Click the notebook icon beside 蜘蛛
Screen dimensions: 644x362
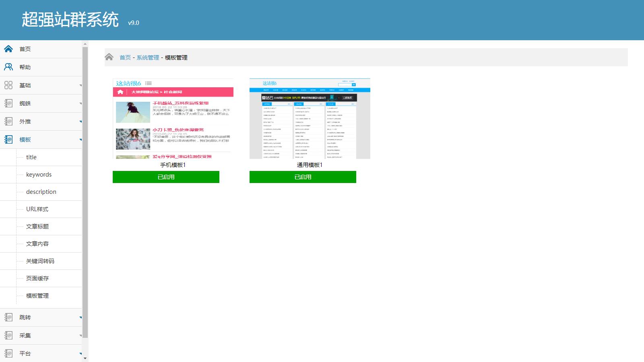pos(8,103)
